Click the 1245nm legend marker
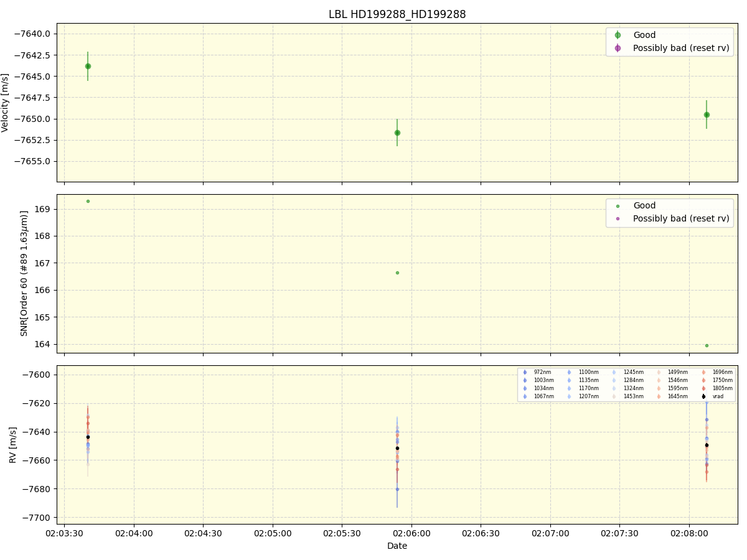This screenshot has width=747, height=560. pos(614,372)
